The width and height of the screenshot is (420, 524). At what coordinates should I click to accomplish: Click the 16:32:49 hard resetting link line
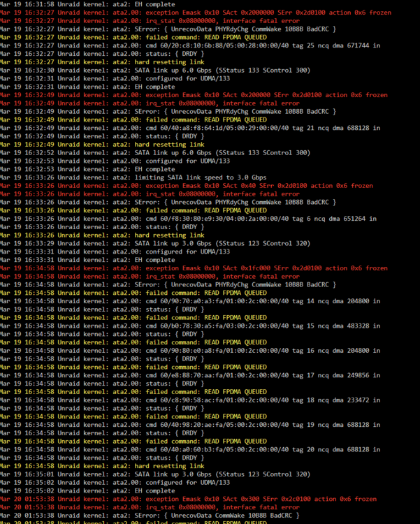(x=102, y=145)
